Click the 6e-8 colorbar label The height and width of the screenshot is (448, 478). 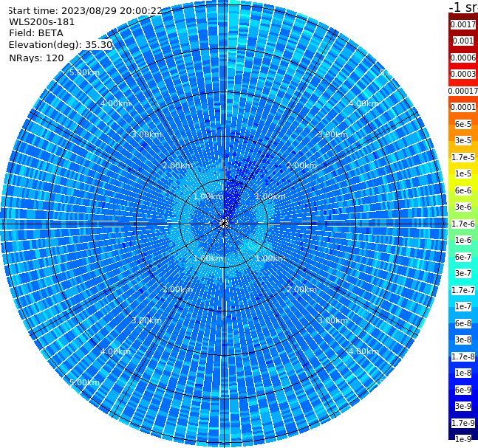click(x=462, y=323)
